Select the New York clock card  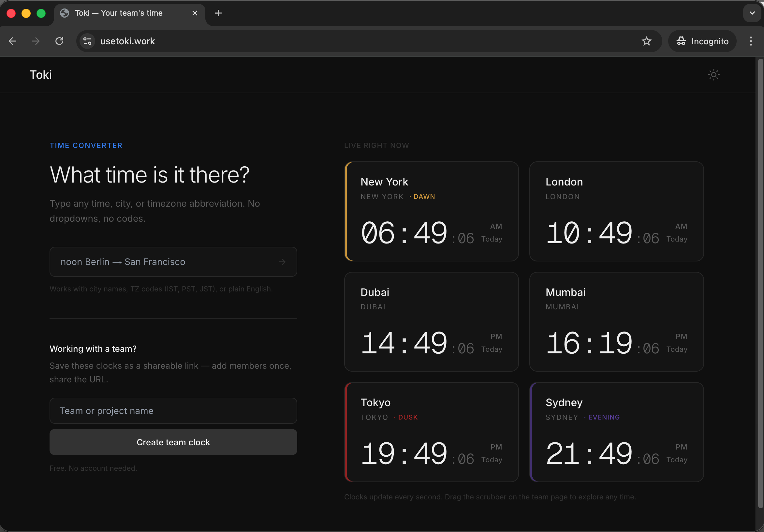point(431,212)
